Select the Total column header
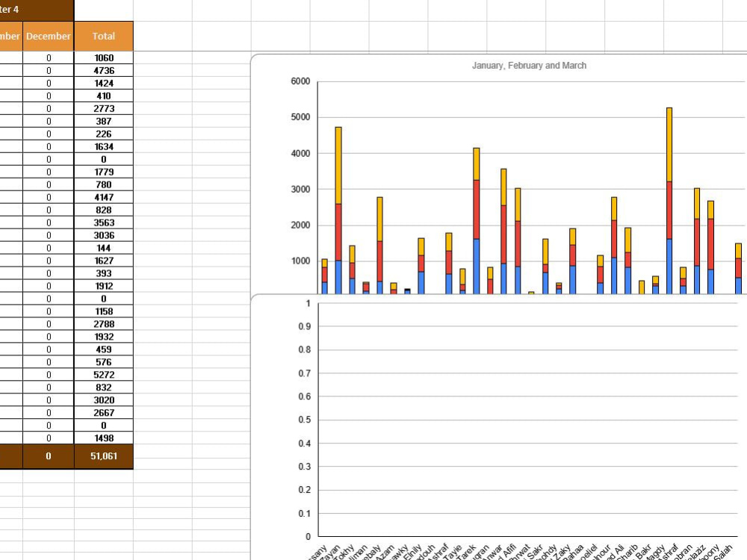 point(103,36)
